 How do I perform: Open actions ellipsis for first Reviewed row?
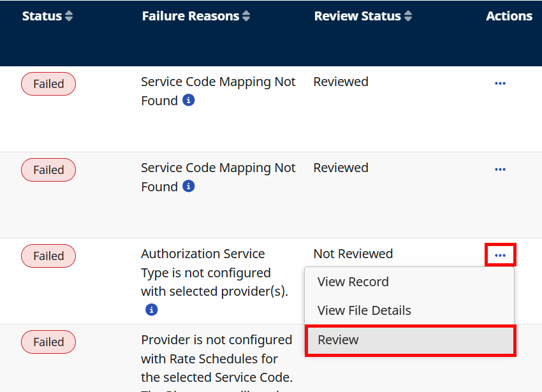(500, 83)
